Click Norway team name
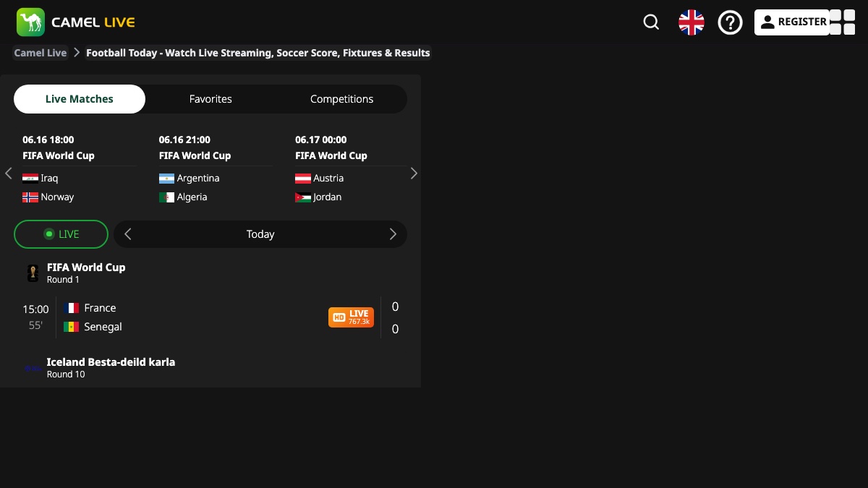Viewport: 868px width, 488px height. tap(57, 197)
